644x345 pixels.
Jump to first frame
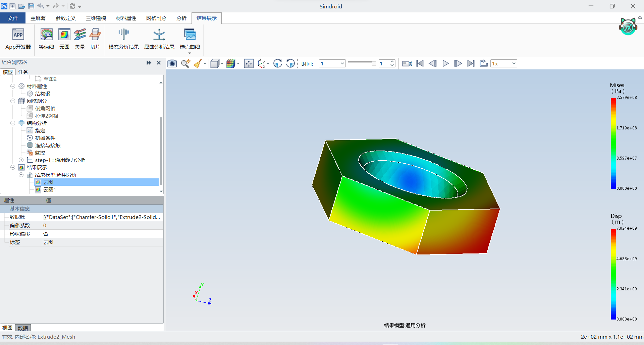420,63
